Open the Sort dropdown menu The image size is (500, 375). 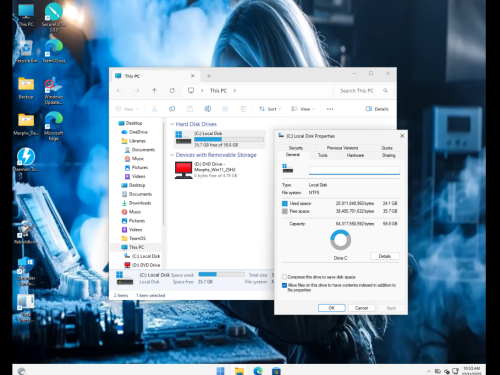(270, 109)
